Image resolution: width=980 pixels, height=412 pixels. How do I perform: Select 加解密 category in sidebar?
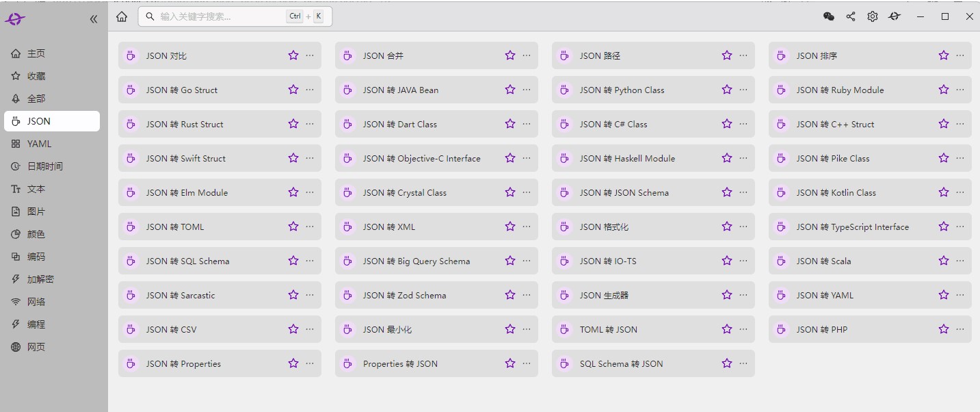[x=52, y=279]
